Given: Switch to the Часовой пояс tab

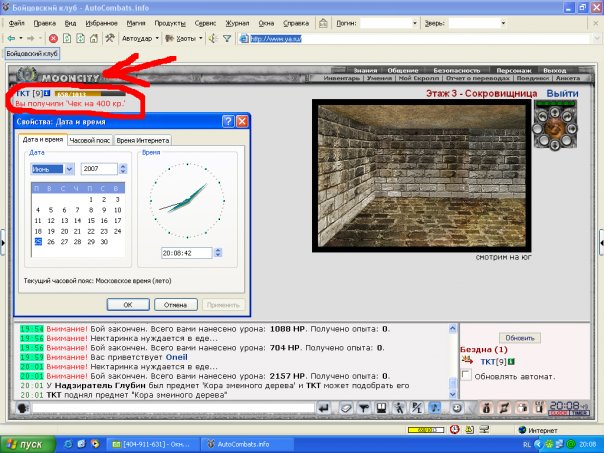Looking at the screenshot, I should pyautogui.click(x=90, y=141).
